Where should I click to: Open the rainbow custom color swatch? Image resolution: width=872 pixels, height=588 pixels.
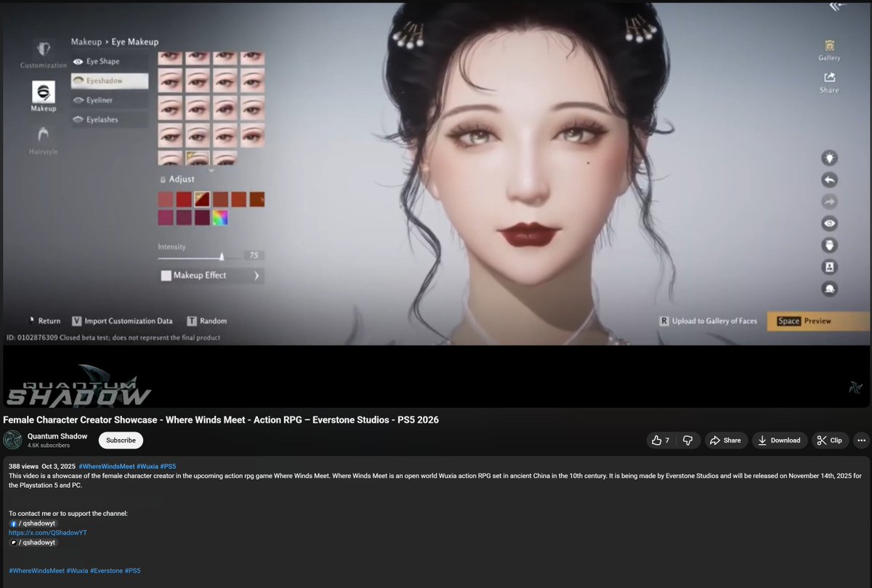point(220,217)
